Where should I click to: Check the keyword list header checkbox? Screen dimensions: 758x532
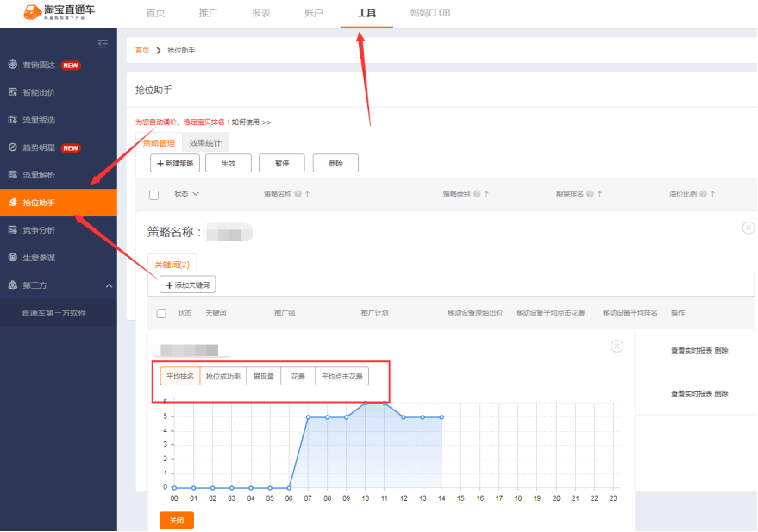pos(161,313)
